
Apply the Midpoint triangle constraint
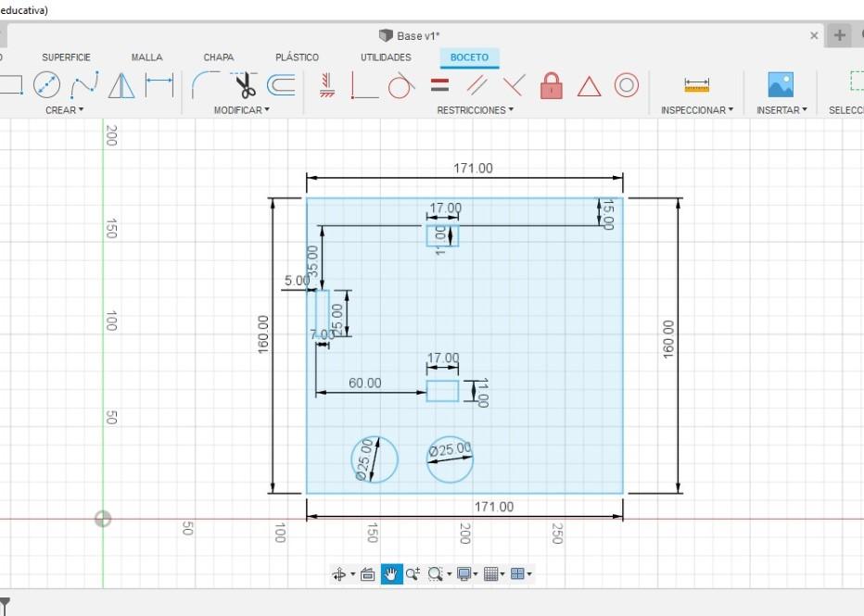(x=589, y=86)
